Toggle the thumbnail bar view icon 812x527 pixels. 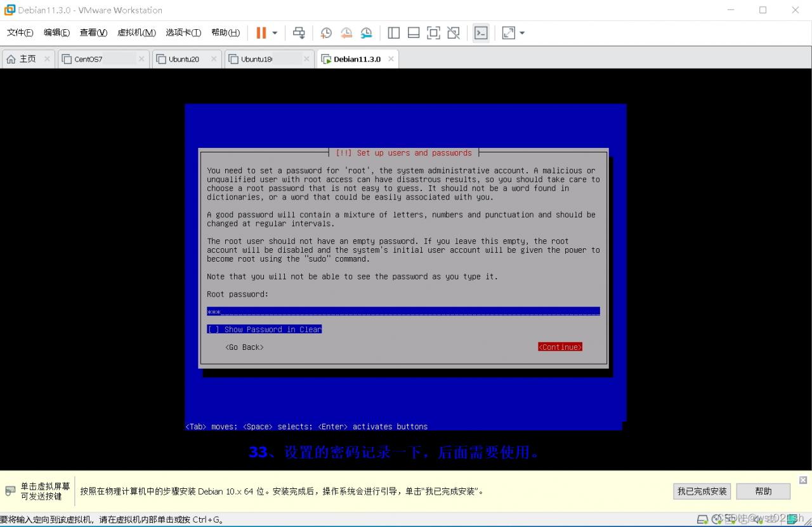(414, 33)
